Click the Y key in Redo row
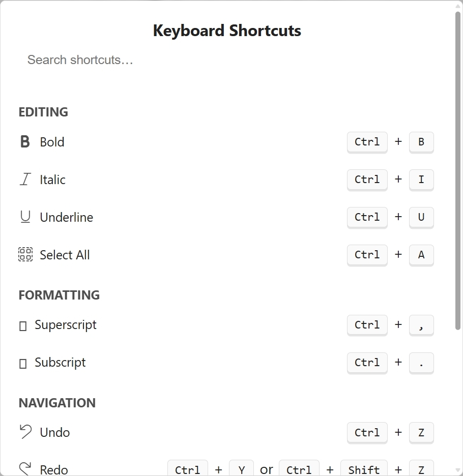Viewport: 463px width, 476px height. tap(241, 469)
